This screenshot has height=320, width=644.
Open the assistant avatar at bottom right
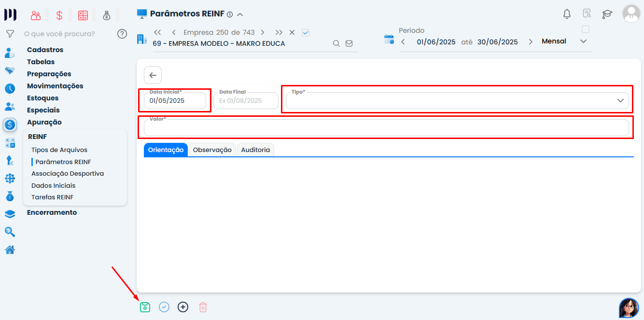coord(629,307)
